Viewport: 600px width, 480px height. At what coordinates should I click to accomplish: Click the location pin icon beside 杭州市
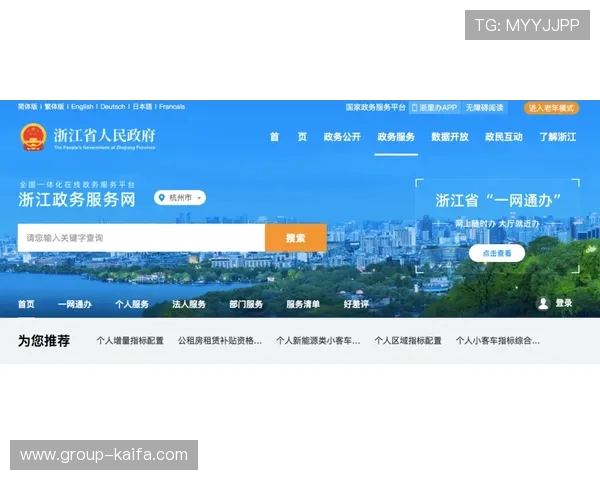161,198
